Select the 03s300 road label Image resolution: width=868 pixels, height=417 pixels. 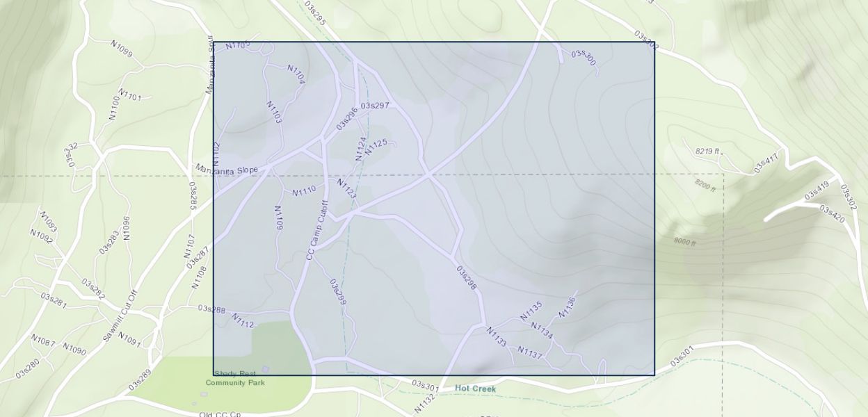583,56
